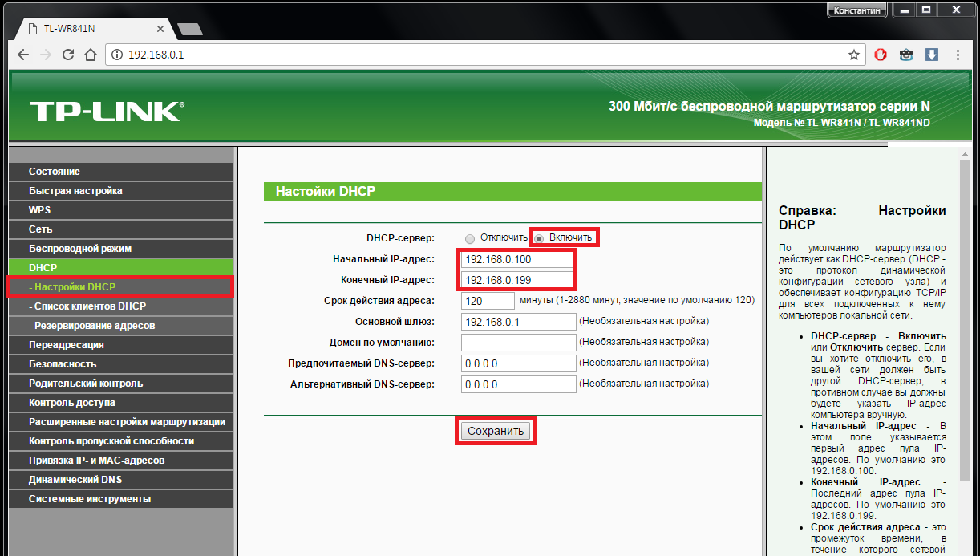Select the Включить DHCP radio button
The width and height of the screenshot is (980, 556).
point(540,238)
